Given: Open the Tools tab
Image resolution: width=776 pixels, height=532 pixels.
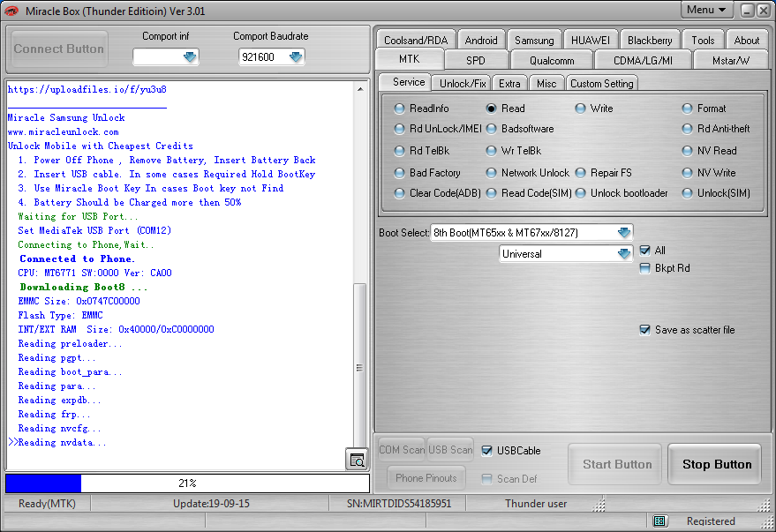Looking at the screenshot, I should click(x=703, y=40).
